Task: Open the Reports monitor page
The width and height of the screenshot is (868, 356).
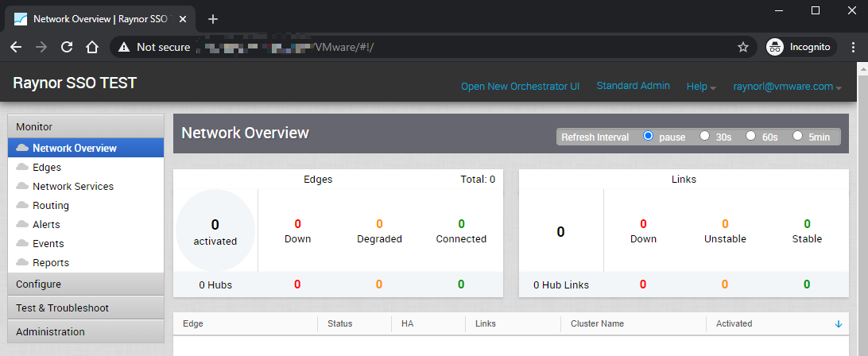Action: [51, 263]
